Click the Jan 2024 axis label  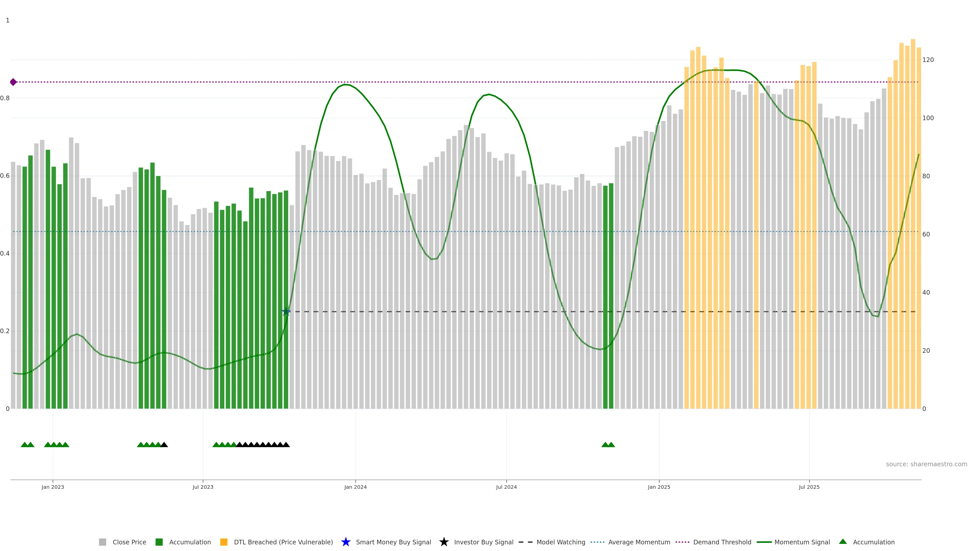355,487
